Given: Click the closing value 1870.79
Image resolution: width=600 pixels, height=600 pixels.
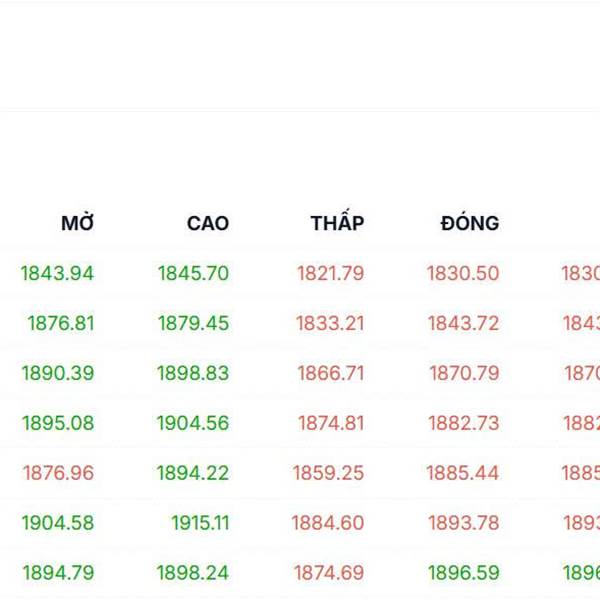Looking at the screenshot, I should click(x=464, y=373).
